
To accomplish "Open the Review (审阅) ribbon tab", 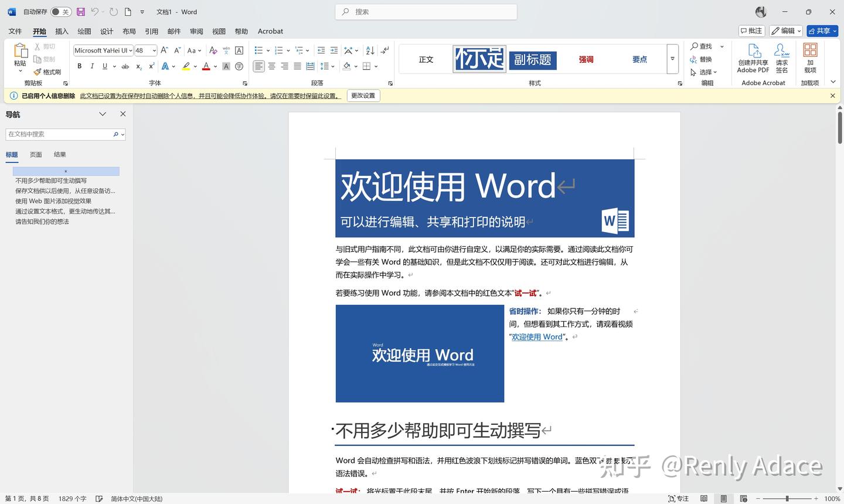I will click(x=196, y=31).
